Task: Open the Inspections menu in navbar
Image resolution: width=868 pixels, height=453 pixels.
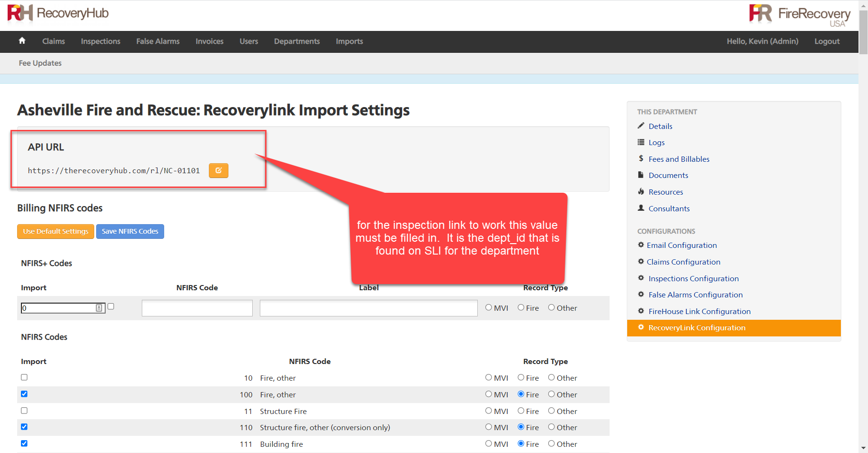Action: (x=100, y=41)
